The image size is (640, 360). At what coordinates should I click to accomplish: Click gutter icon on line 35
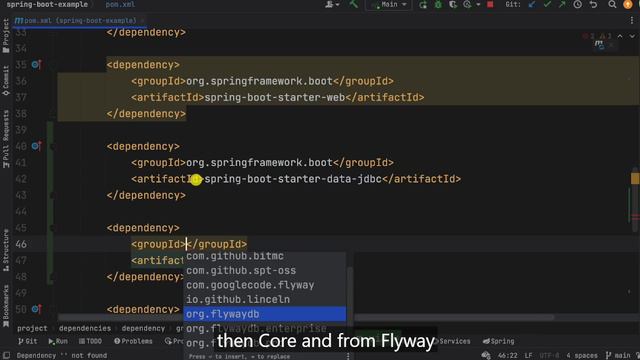pyautogui.click(x=36, y=64)
